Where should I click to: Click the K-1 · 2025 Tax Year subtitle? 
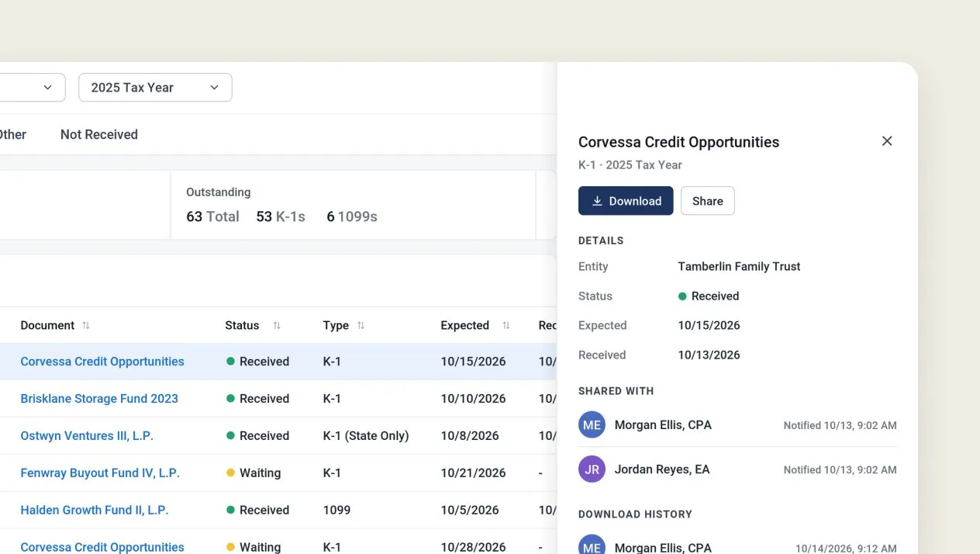(x=630, y=165)
